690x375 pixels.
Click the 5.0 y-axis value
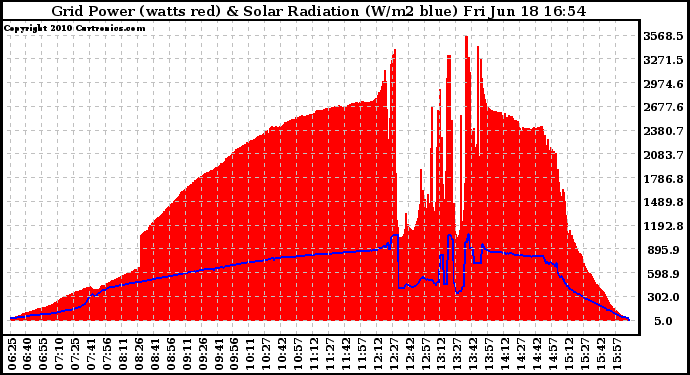pyautogui.click(x=663, y=321)
